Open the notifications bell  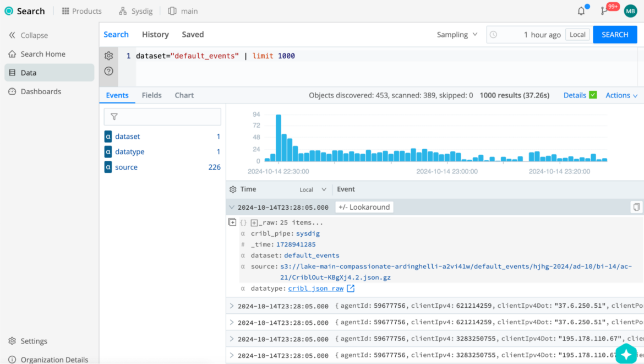click(x=581, y=11)
